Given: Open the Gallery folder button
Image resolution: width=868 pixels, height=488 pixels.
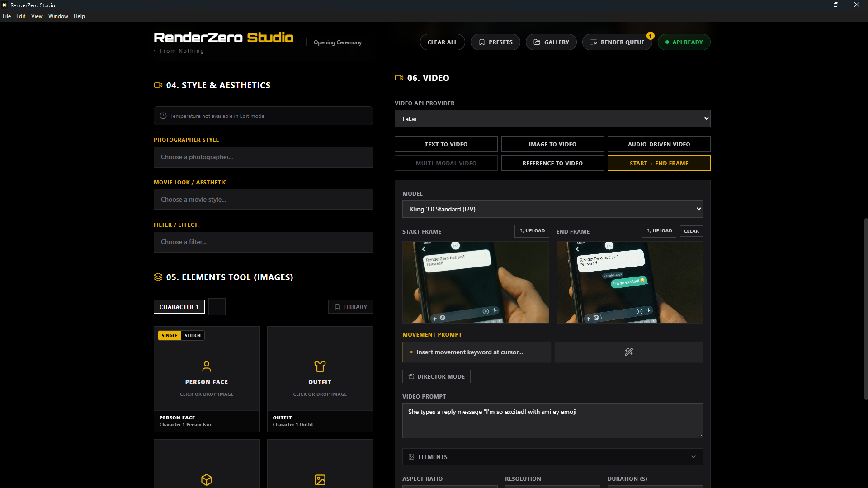Looking at the screenshot, I should [551, 42].
